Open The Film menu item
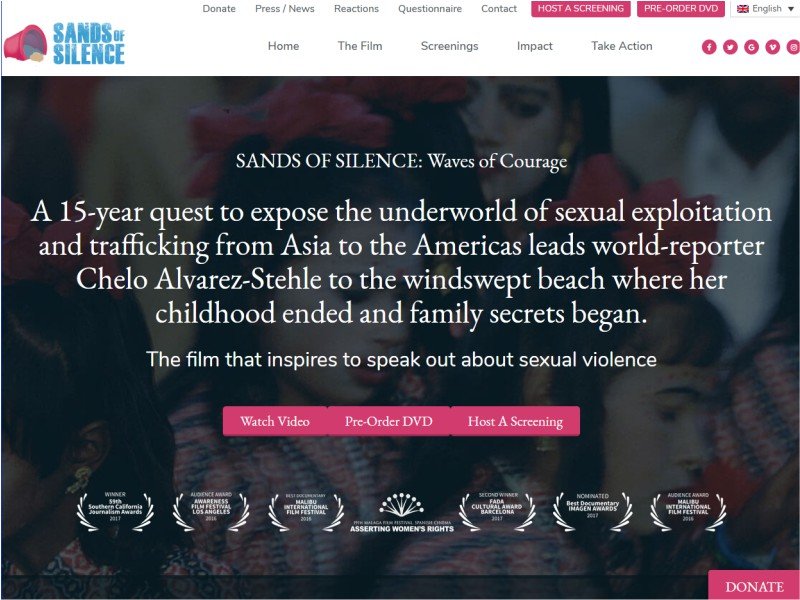 (x=360, y=46)
